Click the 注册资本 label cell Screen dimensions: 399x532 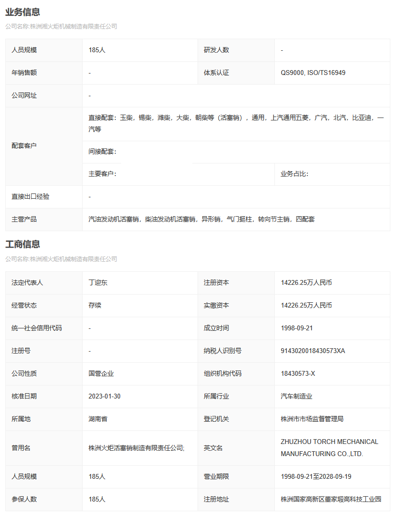click(236, 283)
